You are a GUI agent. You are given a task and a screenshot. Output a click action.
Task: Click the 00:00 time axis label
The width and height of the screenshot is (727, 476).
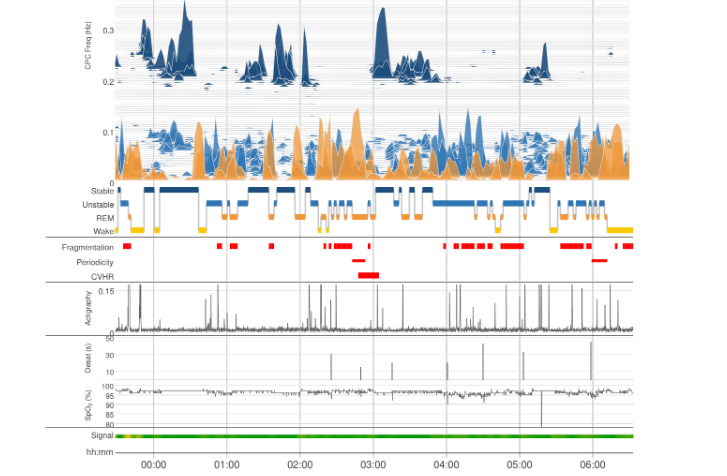(x=153, y=465)
